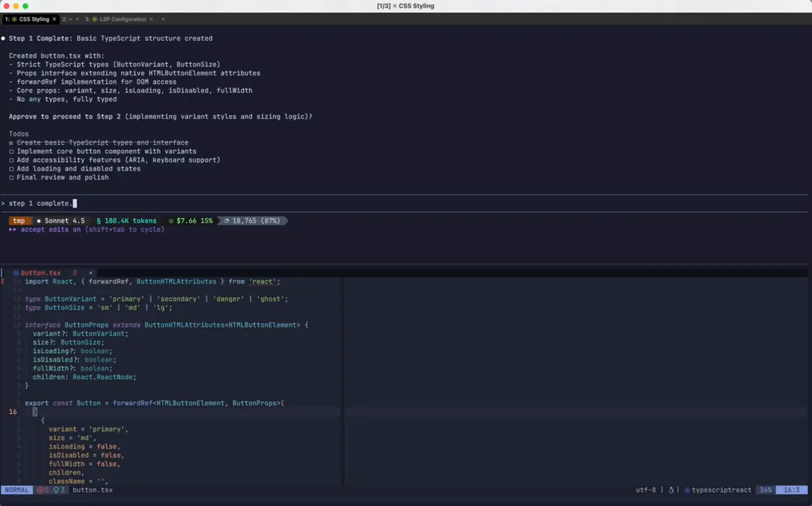
Task: Switch to the CSS Styling terminal tab
Action: coord(30,19)
